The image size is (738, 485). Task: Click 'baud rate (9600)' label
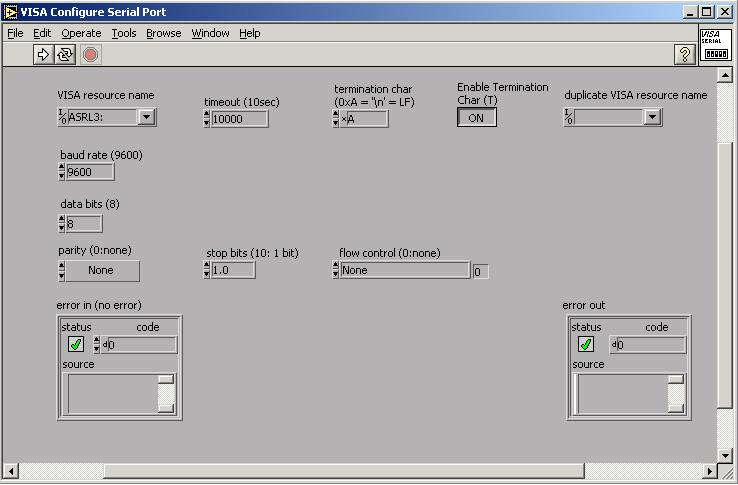pos(101,155)
